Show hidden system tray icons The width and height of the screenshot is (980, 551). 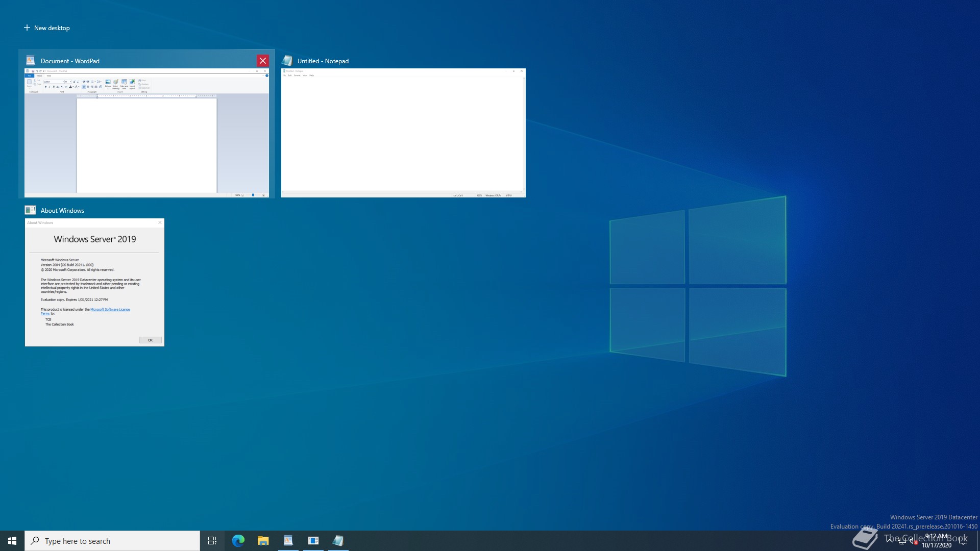890,541
